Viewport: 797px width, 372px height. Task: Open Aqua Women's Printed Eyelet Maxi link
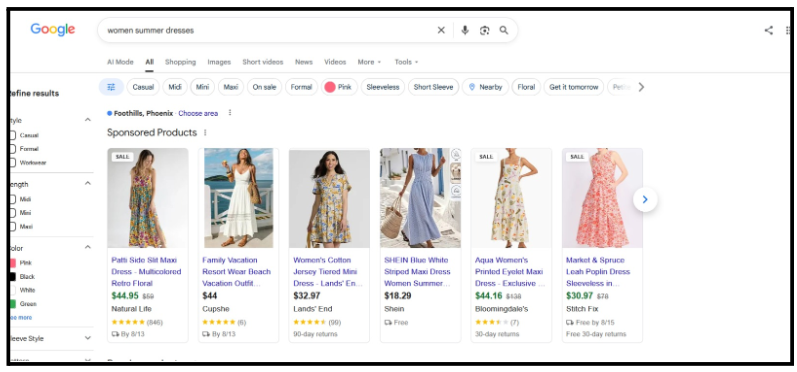(x=509, y=271)
